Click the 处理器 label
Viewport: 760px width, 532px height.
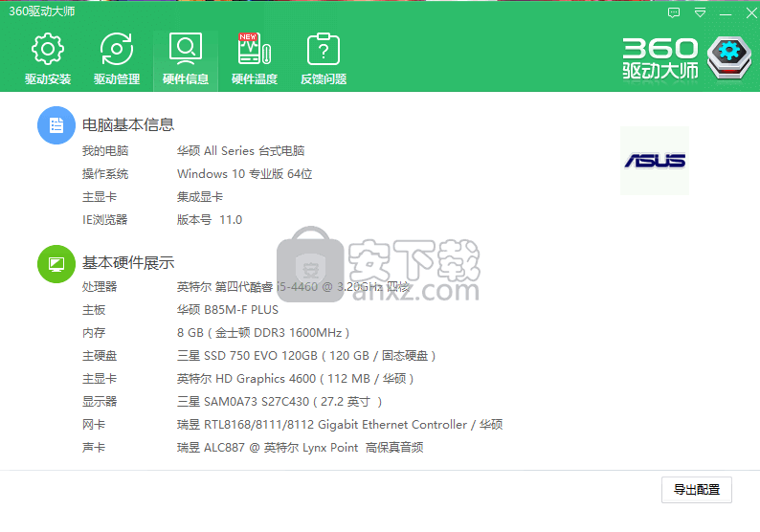(x=100, y=287)
